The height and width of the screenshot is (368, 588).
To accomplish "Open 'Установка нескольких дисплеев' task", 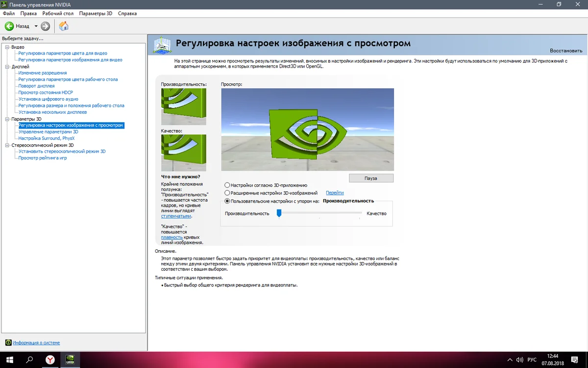I will click(x=52, y=112).
